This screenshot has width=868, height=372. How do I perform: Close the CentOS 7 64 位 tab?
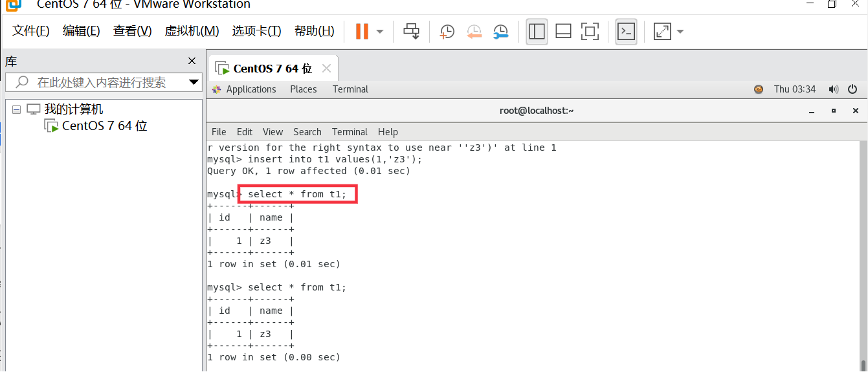(326, 69)
